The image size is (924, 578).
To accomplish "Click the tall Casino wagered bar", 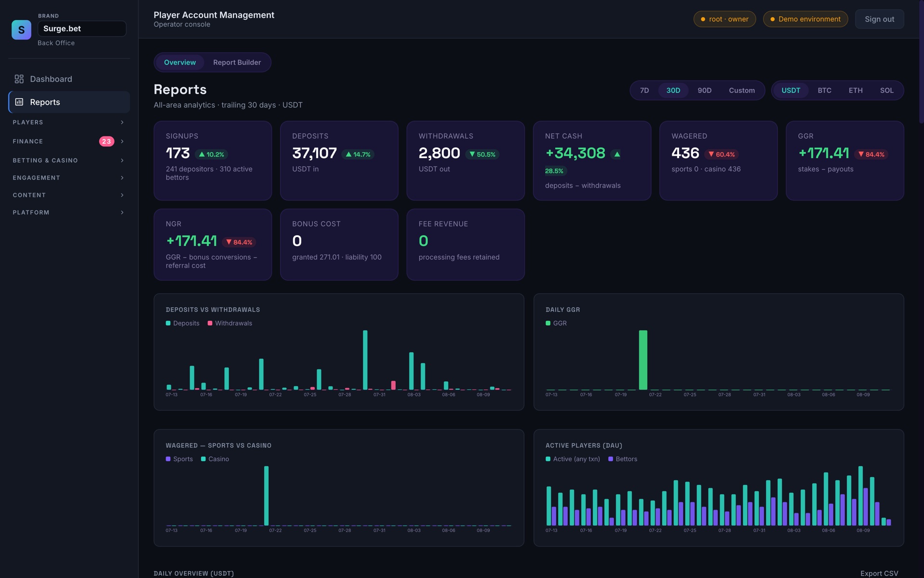I will pos(266,496).
